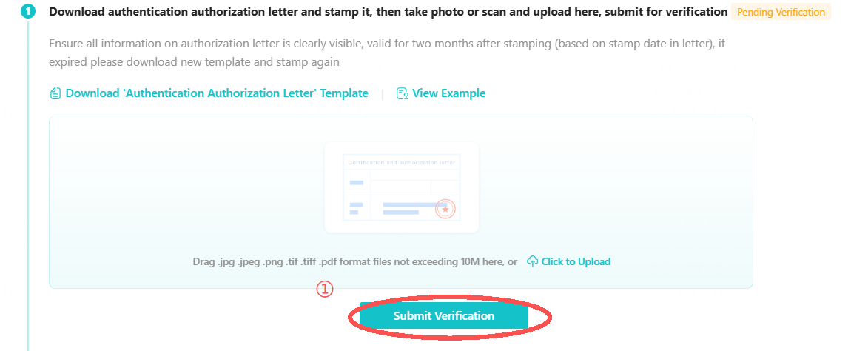
Task: Click the red stamp seal in letter illustration
Action: click(x=445, y=210)
